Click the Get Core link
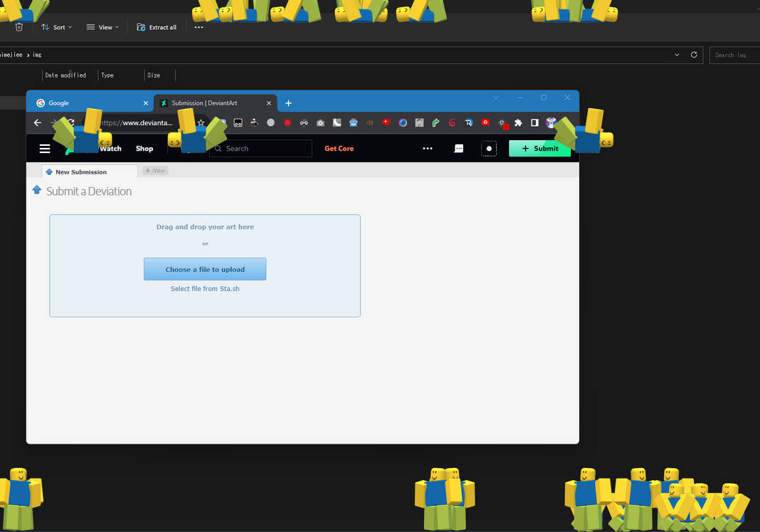The image size is (760, 532). (339, 149)
